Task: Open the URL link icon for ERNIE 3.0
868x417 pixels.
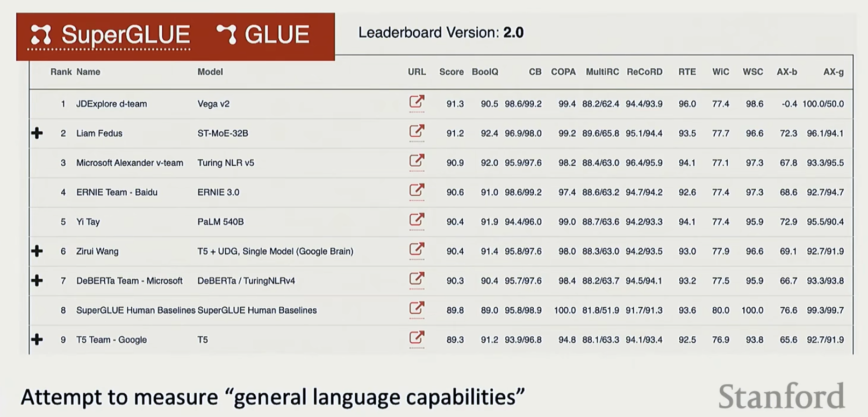Action: [x=417, y=190]
